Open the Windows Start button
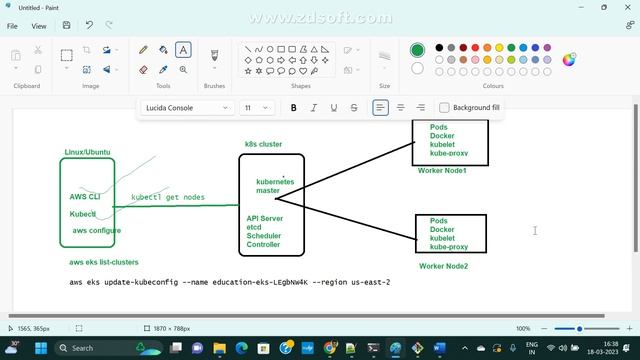 pos(41,348)
